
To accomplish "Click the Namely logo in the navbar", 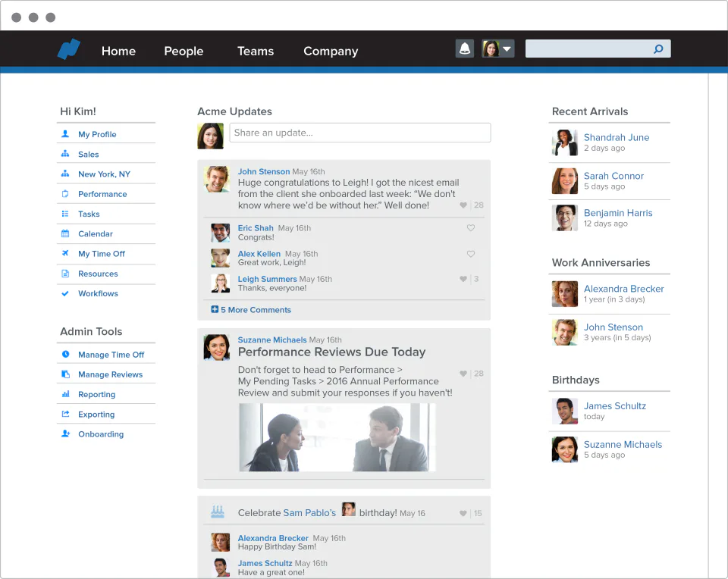I will point(67,49).
